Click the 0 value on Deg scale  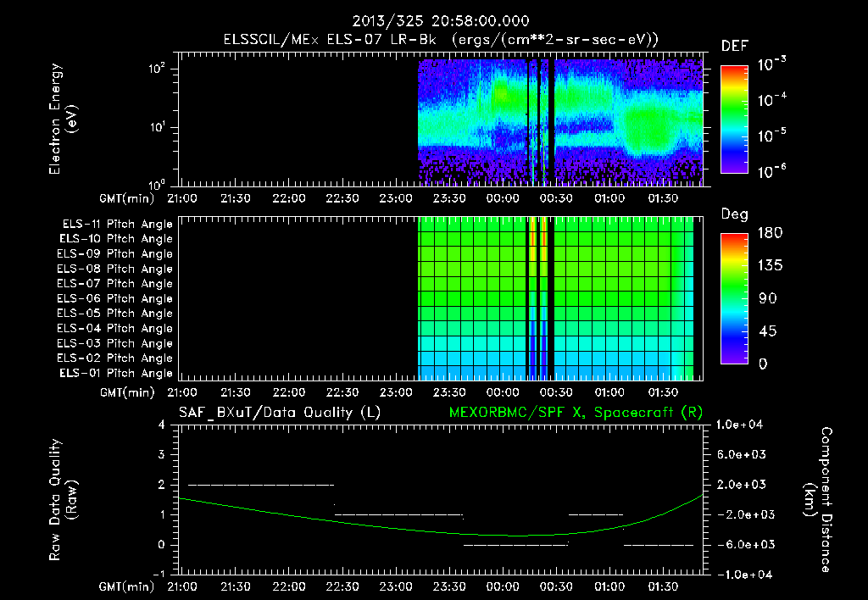(763, 364)
